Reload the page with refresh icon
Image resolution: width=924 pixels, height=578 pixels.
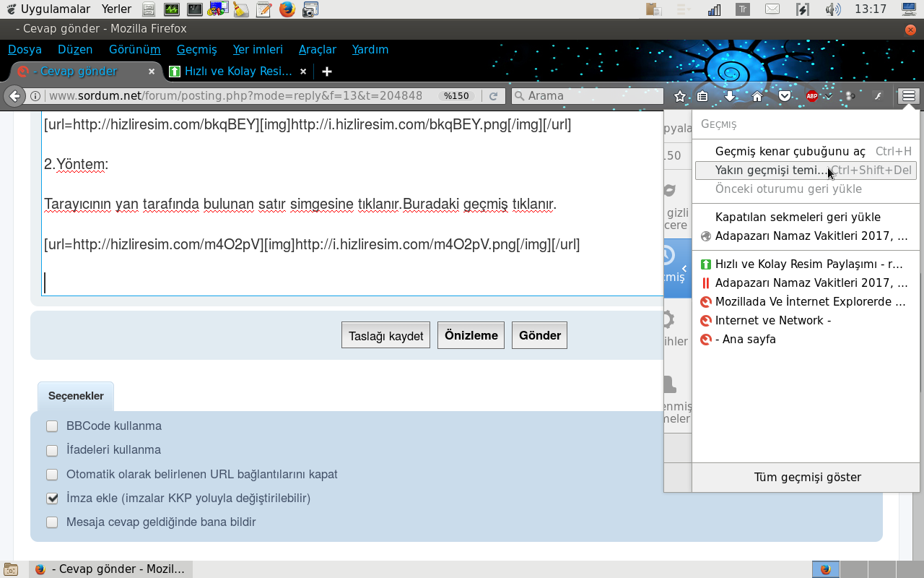[x=494, y=96]
